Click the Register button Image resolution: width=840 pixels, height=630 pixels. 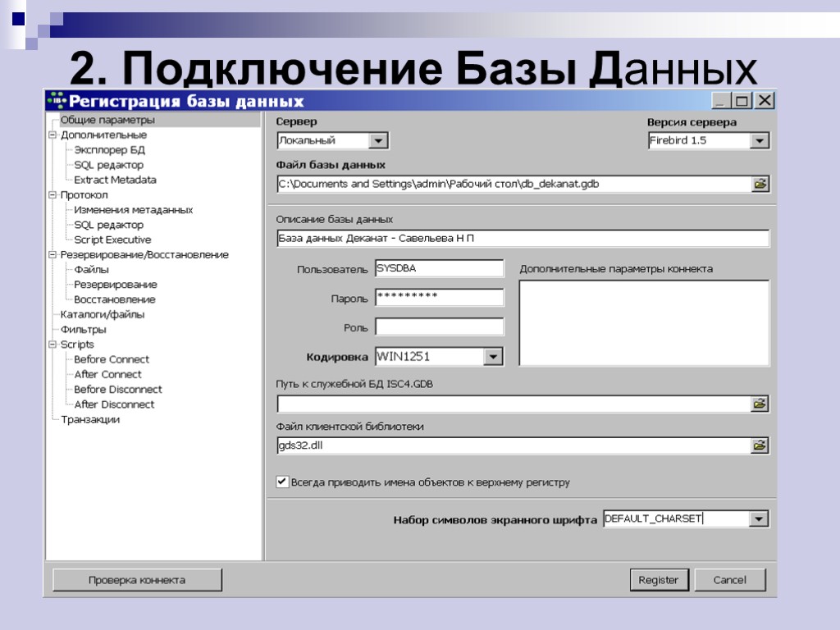[659, 580]
